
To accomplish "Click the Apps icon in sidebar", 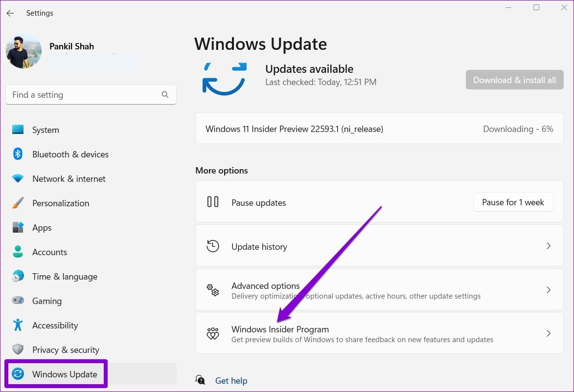I will point(18,227).
